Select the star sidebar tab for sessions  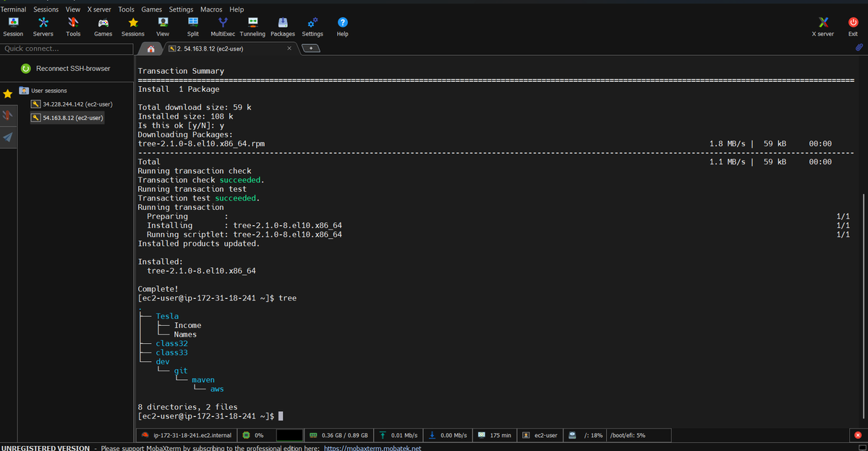tap(8, 94)
